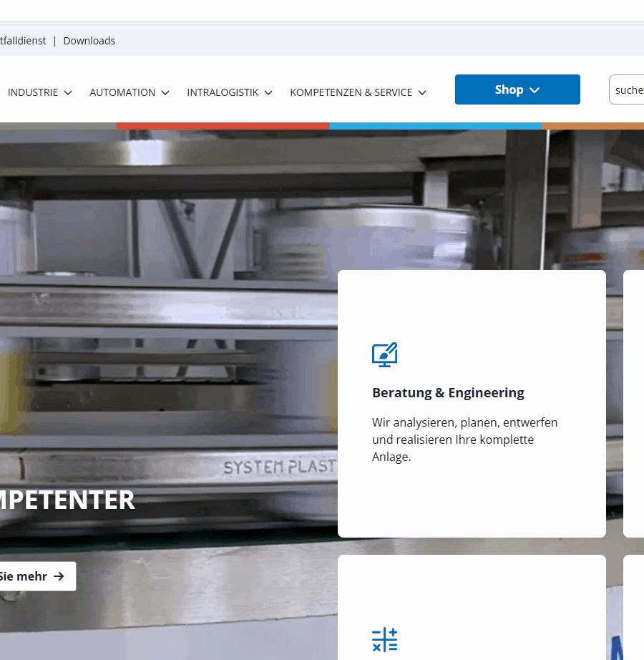Image resolution: width=644 pixels, height=660 pixels.
Task: Click the monitor-with-brush Beratung & Engineering icon
Action: 384,355
